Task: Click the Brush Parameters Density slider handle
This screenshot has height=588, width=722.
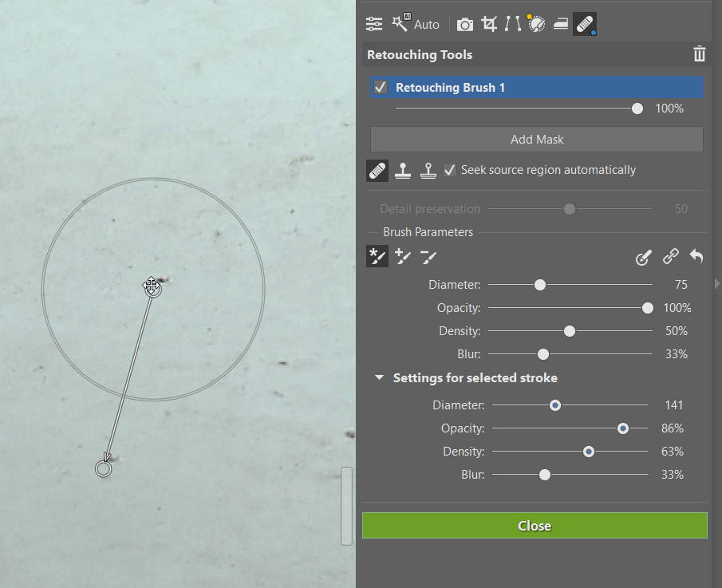Action: pyautogui.click(x=570, y=331)
